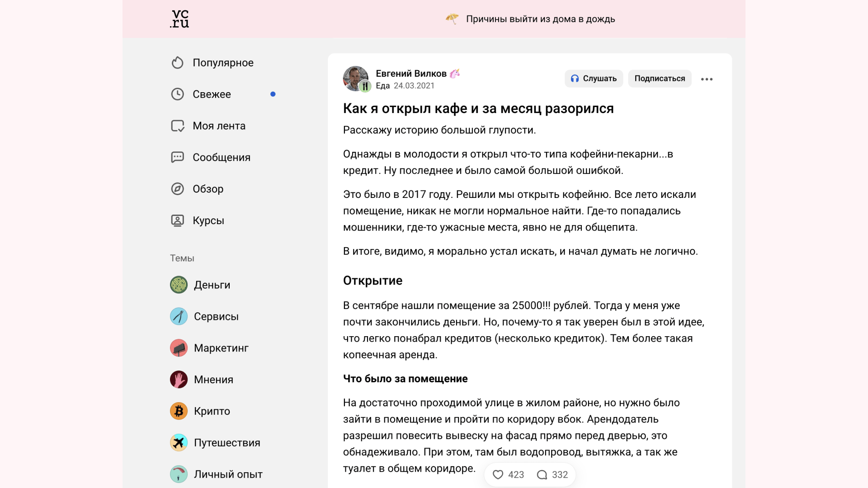Click the Обзор compass icon
Screen dimensions: 868x488
click(x=178, y=189)
